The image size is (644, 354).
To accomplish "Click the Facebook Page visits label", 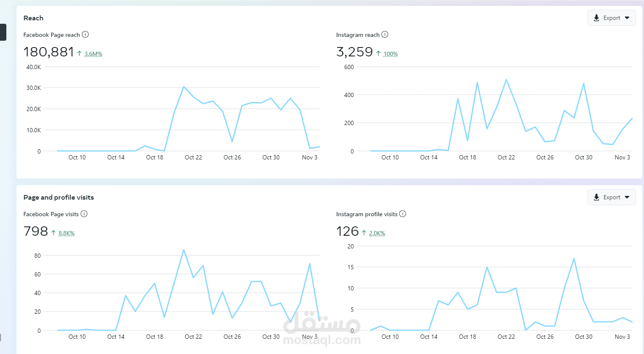I will [x=51, y=214].
